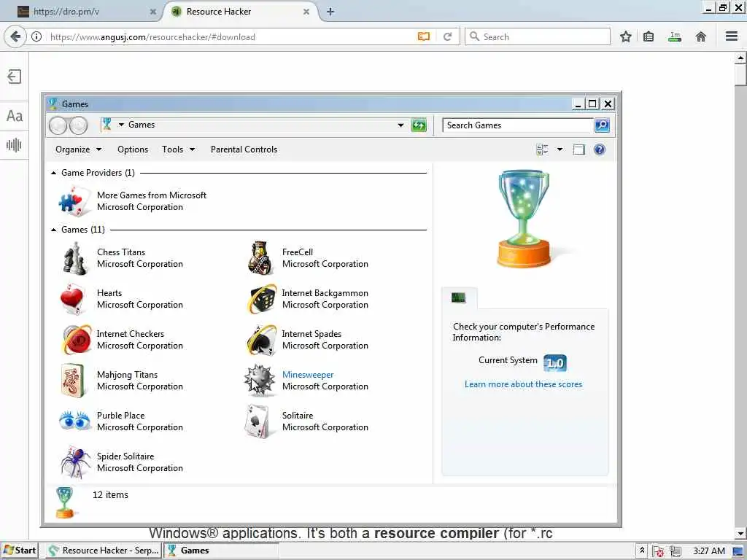This screenshot has width=747, height=560.
Task: Expand the Games address bar history dropdown
Action: pyautogui.click(x=400, y=125)
